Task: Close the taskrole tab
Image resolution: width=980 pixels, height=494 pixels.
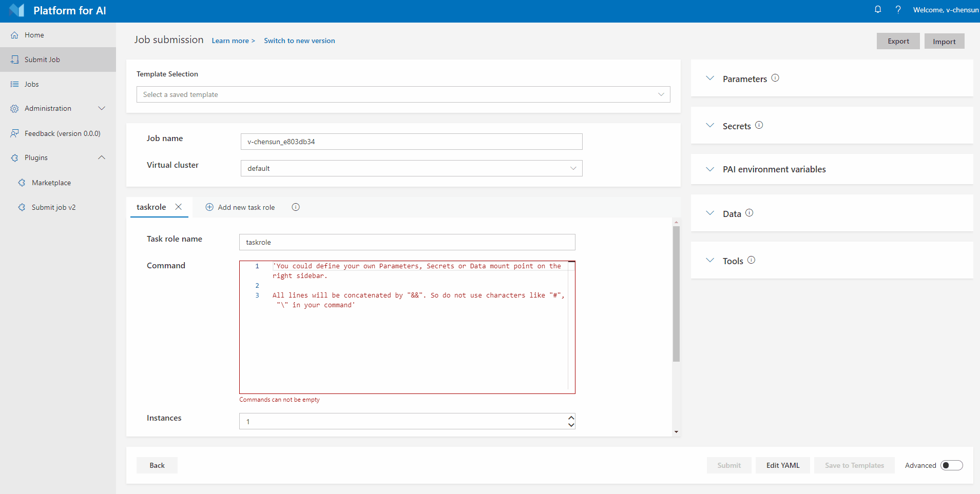Action: 178,207
